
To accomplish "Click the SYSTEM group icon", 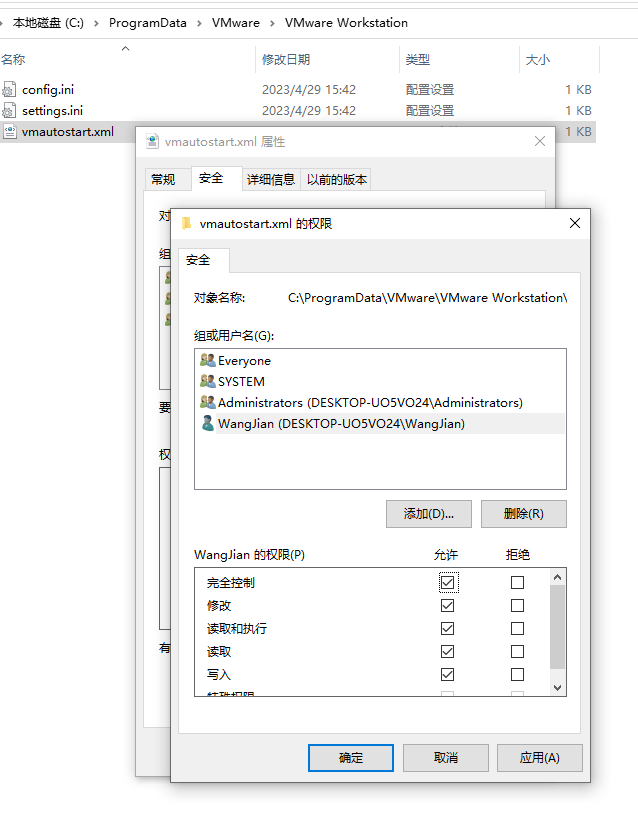I will pos(207,381).
